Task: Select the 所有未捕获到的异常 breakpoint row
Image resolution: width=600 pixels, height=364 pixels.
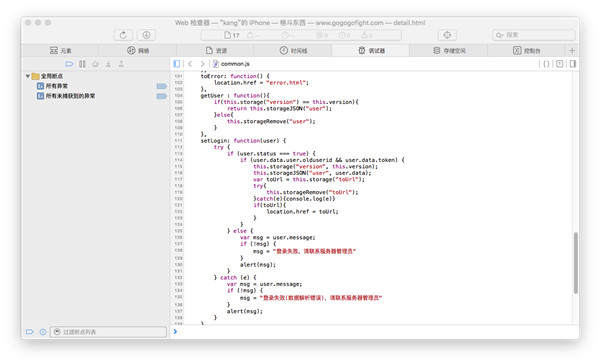Action: (96, 96)
